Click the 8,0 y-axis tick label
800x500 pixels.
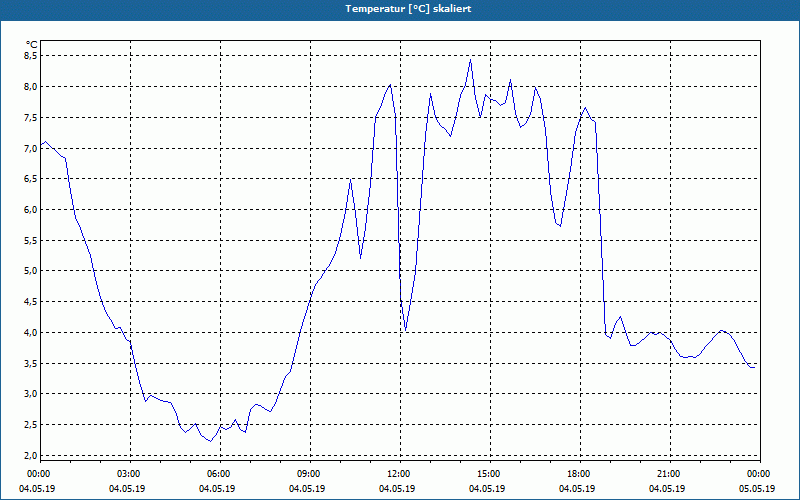point(31,86)
